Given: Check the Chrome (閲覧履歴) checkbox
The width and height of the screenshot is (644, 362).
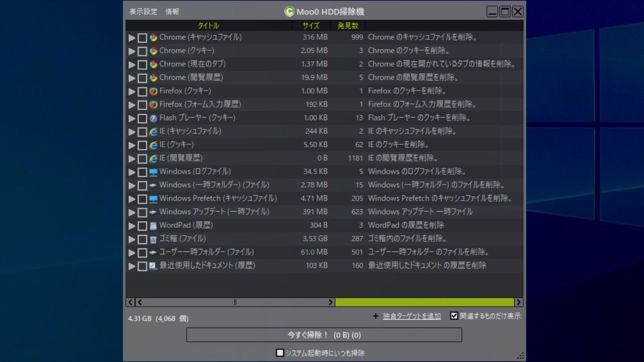Looking at the screenshot, I should click(142, 78).
